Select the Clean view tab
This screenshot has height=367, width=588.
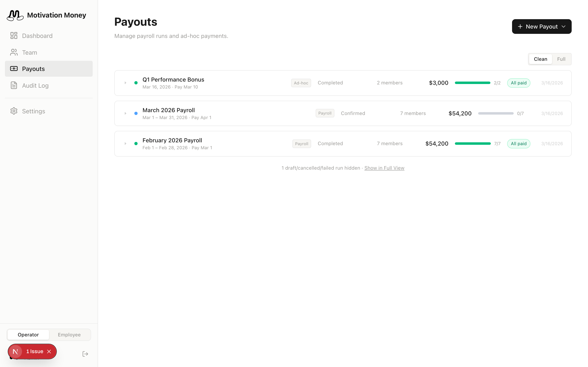[540, 59]
